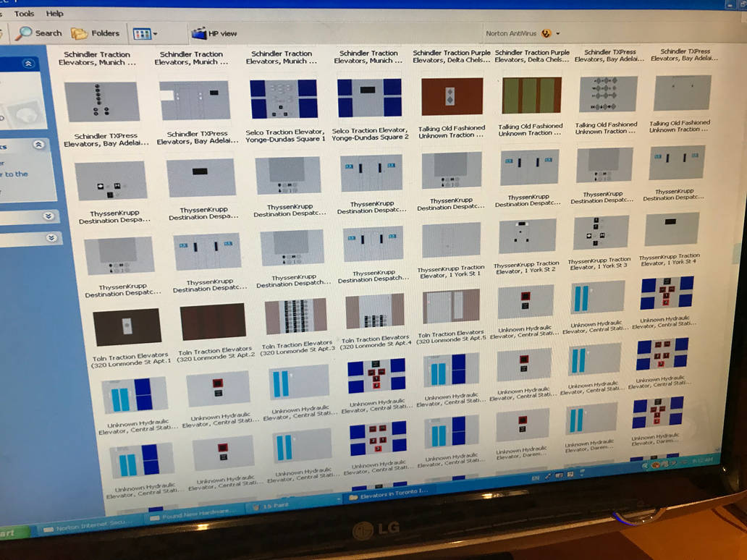Collapse the topmost task pane with its chevron
The image size is (747, 560).
(28, 64)
